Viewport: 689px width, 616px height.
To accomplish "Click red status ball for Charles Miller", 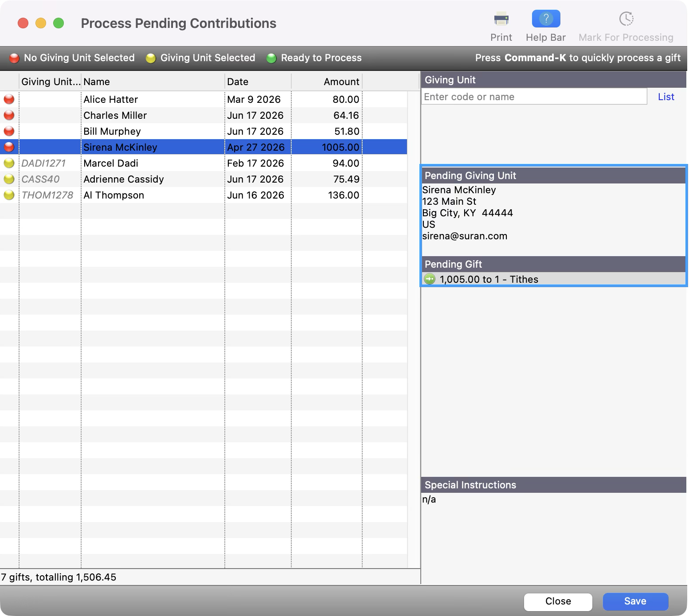I will [9, 115].
